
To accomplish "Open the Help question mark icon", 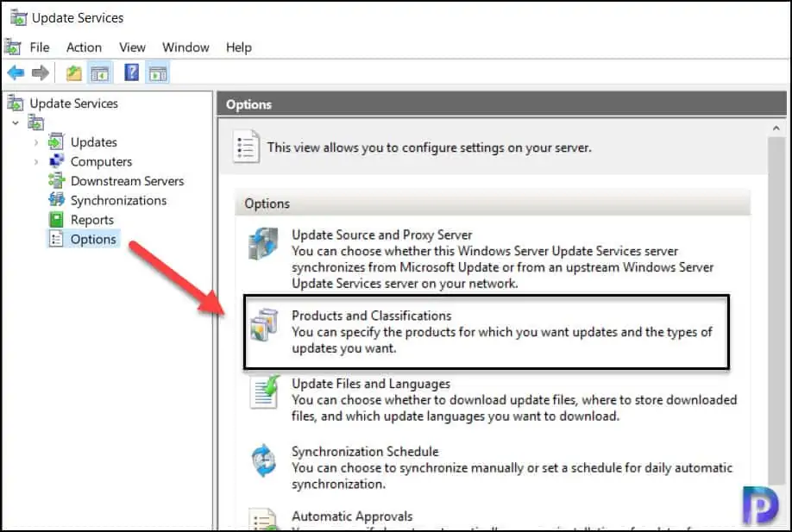I will coord(131,72).
